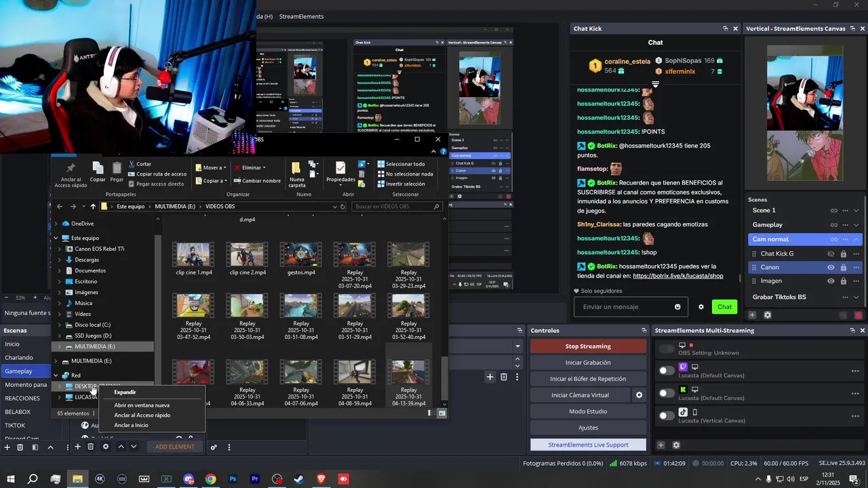868x488 pixels.
Task: Add a new scene in StreamElements canvas panel
Action: (752, 315)
